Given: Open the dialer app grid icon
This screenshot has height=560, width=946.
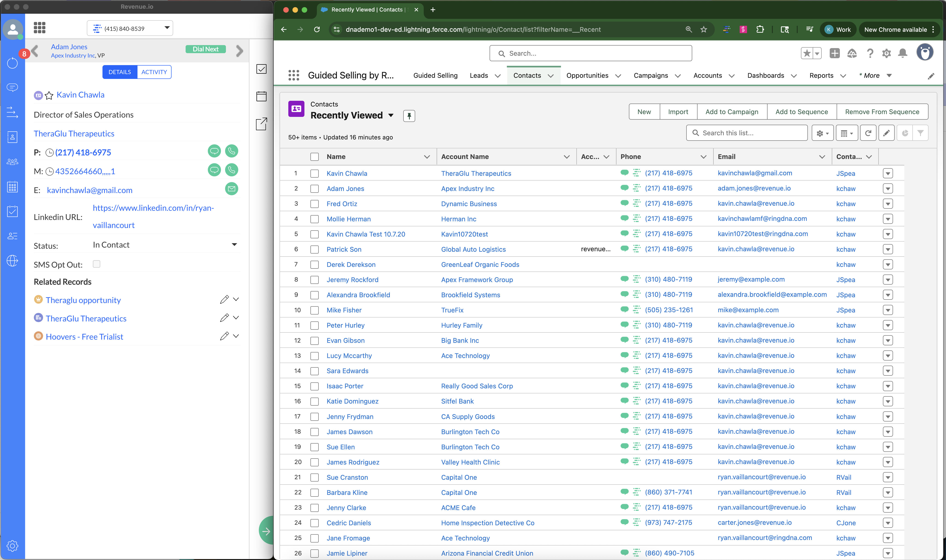Looking at the screenshot, I should [x=40, y=28].
